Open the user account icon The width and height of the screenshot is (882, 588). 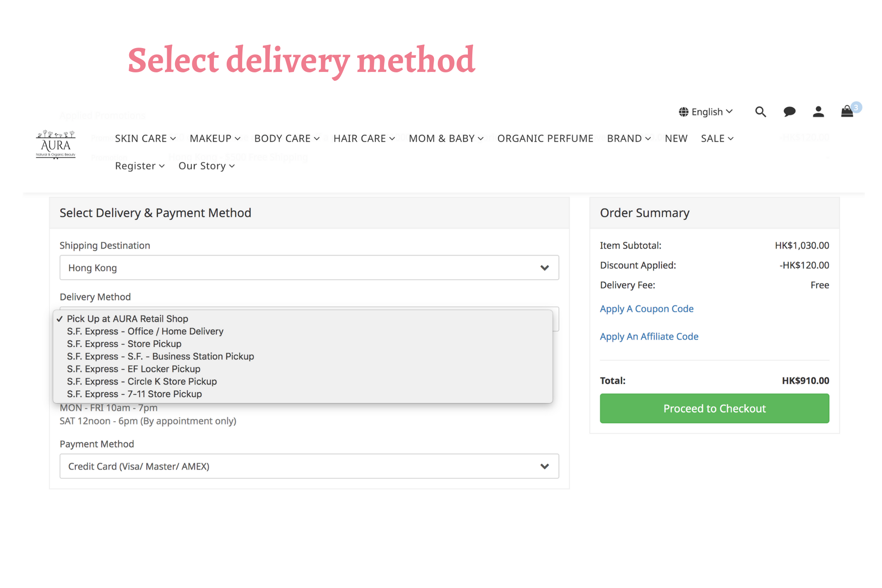click(818, 112)
